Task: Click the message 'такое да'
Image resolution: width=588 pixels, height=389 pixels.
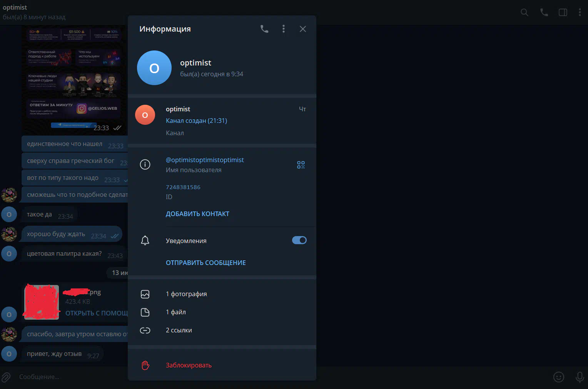Action: coord(50,215)
